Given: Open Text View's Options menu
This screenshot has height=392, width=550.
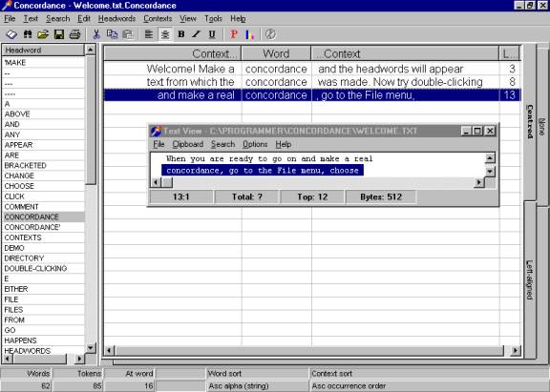Looking at the screenshot, I should pyautogui.click(x=255, y=144).
